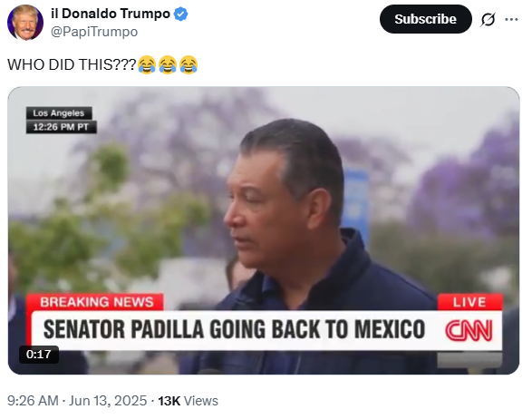
Task: Select the WHO DID THIS??? tweet text
Action: [72, 64]
